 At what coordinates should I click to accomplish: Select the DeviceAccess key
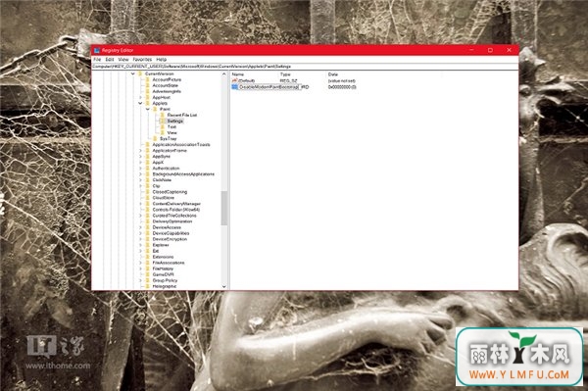tap(167, 227)
